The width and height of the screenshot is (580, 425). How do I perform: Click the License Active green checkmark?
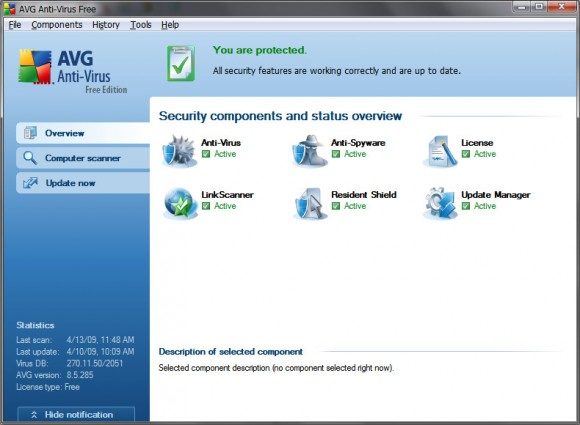click(466, 154)
